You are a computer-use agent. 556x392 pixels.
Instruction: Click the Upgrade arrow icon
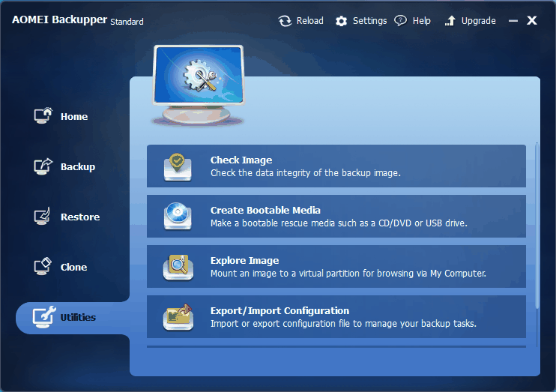click(x=450, y=21)
